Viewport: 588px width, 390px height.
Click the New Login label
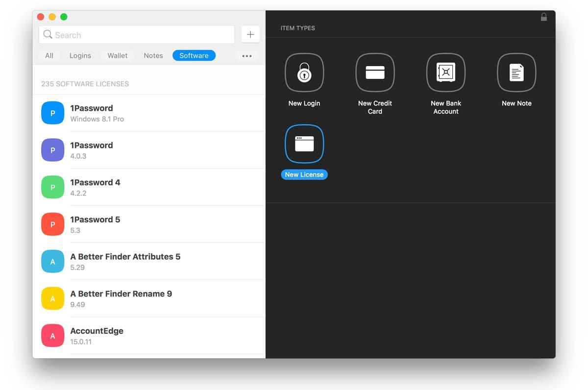coord(304,103)
